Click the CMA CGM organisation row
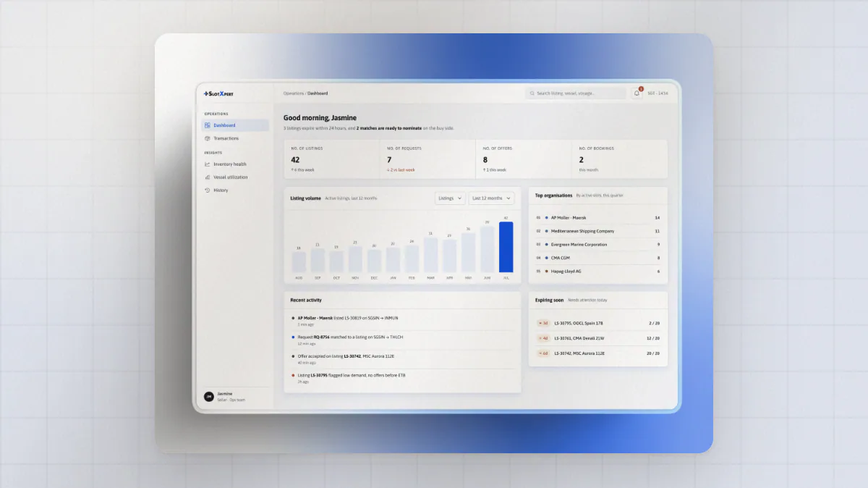The image size is (868, 488). coord(597,258)
